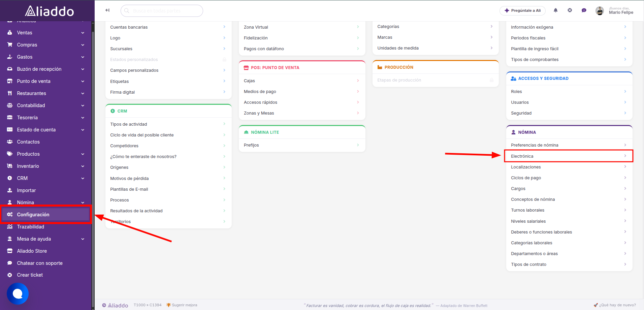Screen dimensions: 644x310
Task: Open Tipos de contrato setting
Action: point(569,265)
